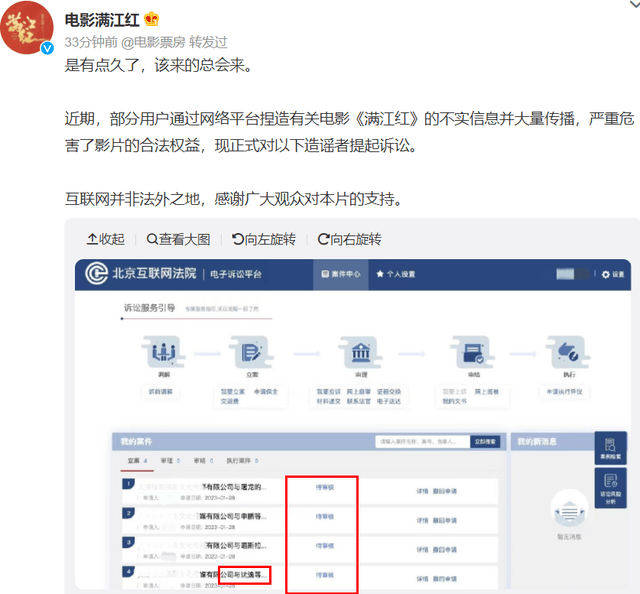Select the 审结 0 tab under 我的案件
640x594 pixels.
point(203,461)
